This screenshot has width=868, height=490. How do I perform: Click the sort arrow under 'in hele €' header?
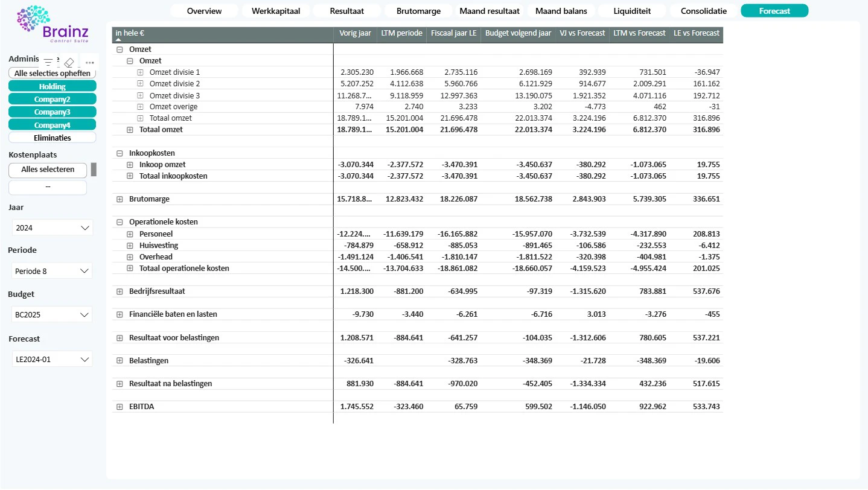(x=119, y=39)
